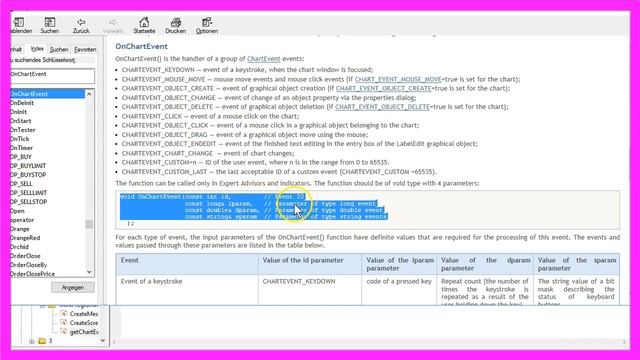The width and height of the screenshot is (640, 360).
Task: Select Open in the index list
Action: [x=18, y=211]
